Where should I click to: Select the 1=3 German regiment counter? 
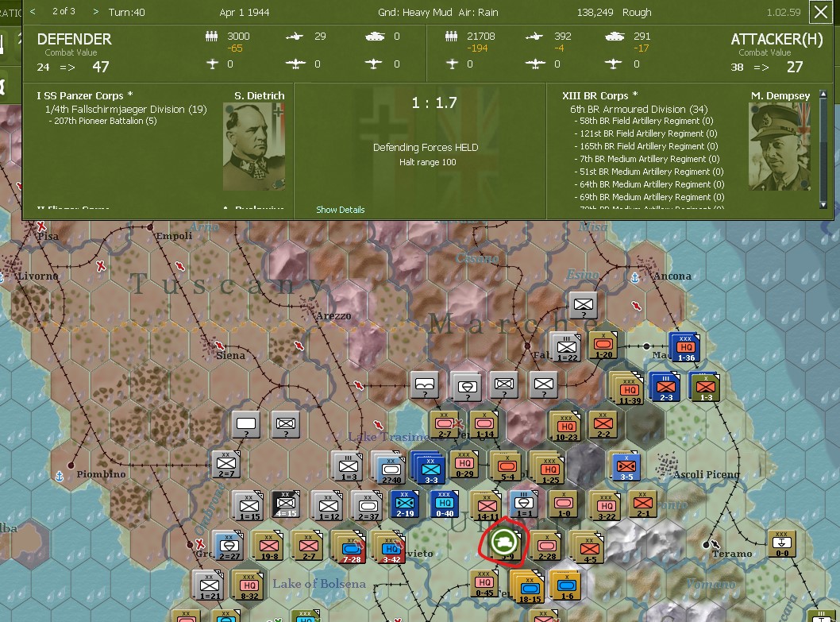pyautogui.click(x=349, y=468)
